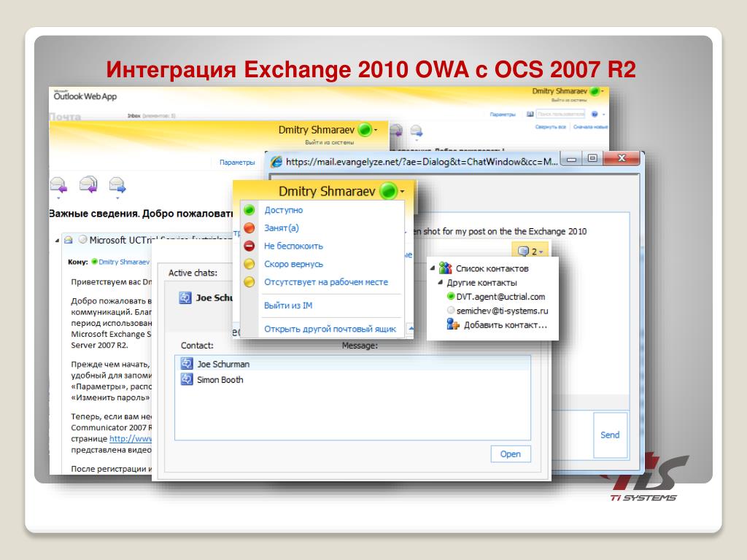This screenshot has width=747, height=560.
Task: Click small green presence icon in top-right header
Action: (595, 91)
